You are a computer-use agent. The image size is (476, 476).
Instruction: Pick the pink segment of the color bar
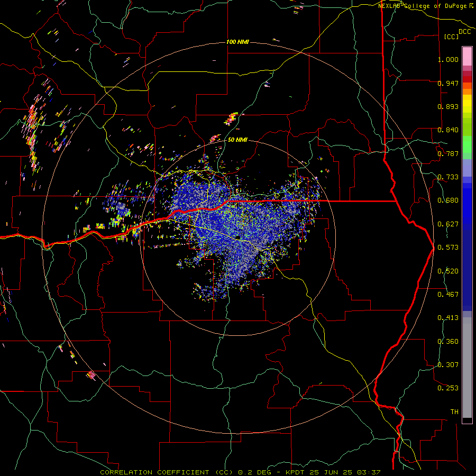click(467, 56)
